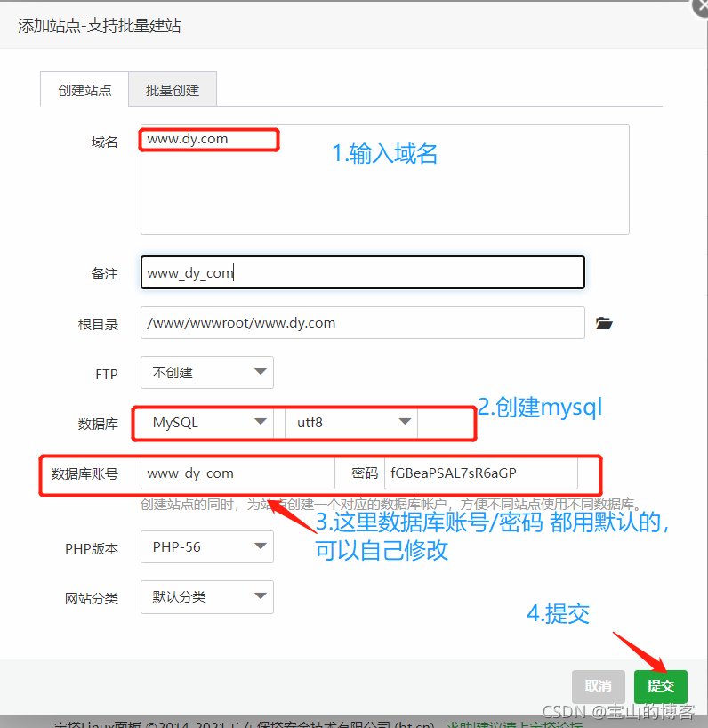The width and height of the screenshot is (708, 728).
Task: Click the 添加站点-支持批量建站 dialog title
Action: point(100,26)
